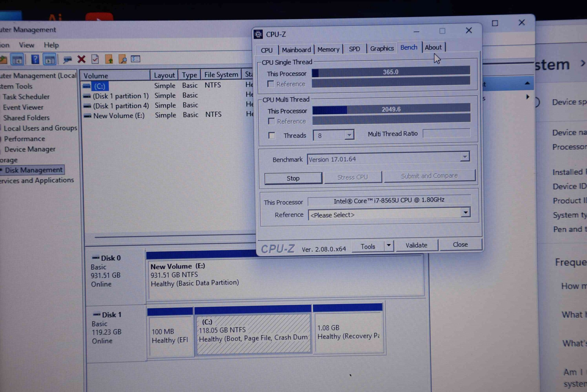Open the Threads count dropdown
The height and width of the screenshot is (392, 587).
point(349,135)
